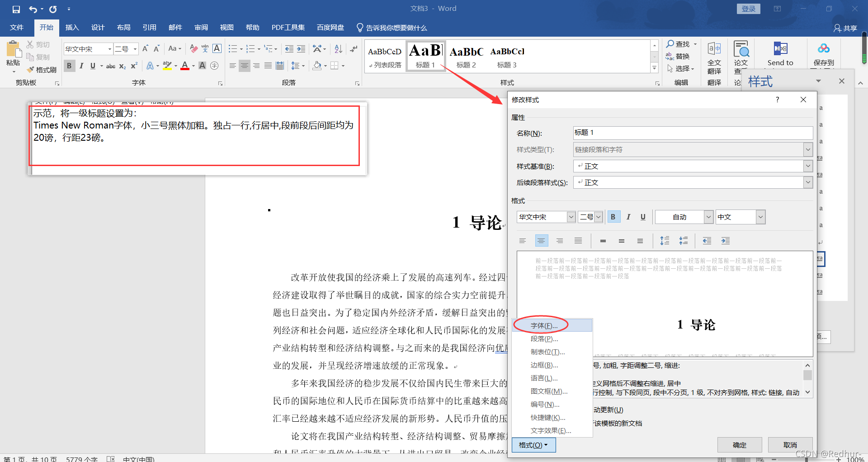This screenshot has height=462, width=868.
Task: Toggle Underline button in modify style dialog
Action: coord(643,217)
